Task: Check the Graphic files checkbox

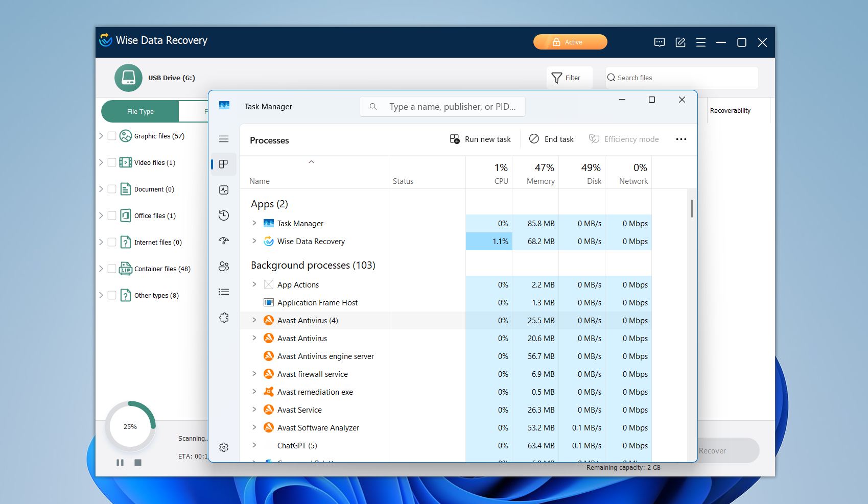Action: (x=112, y=135)
